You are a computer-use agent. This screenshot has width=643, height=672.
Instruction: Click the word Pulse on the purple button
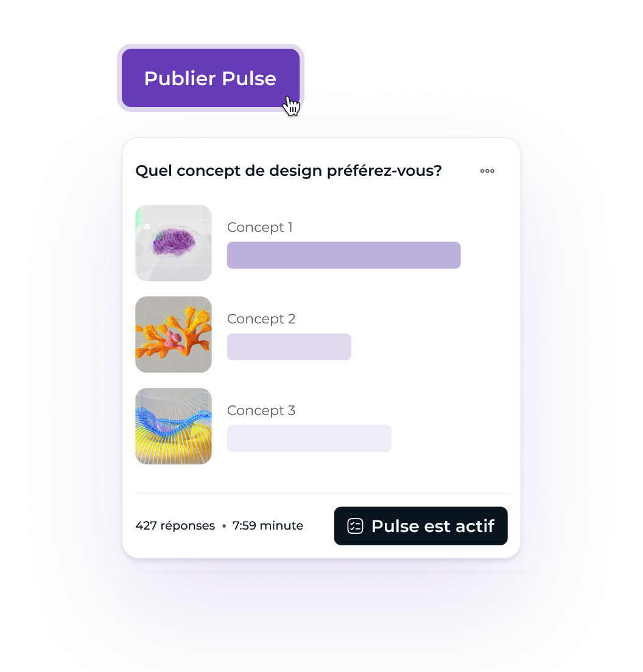coord(249,79)
